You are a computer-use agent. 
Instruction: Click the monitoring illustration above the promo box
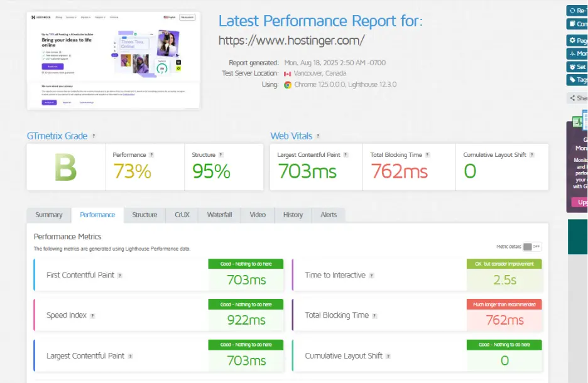coord(580,121)
